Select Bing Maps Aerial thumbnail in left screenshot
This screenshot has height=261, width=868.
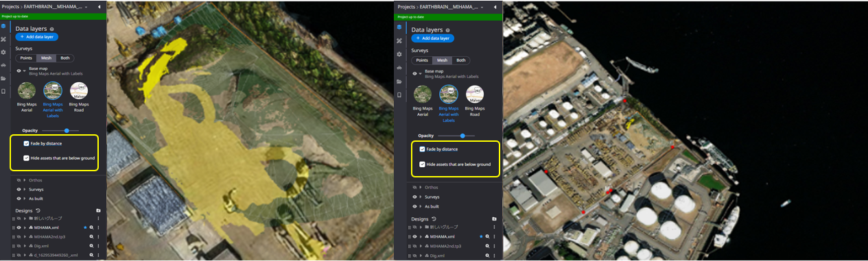[x=27, y=90]
